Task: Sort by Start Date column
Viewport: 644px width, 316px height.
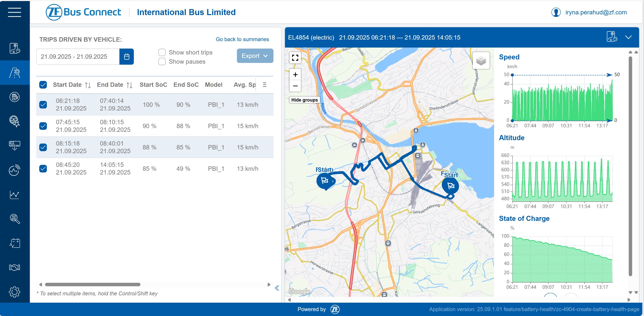Action: 88,85
